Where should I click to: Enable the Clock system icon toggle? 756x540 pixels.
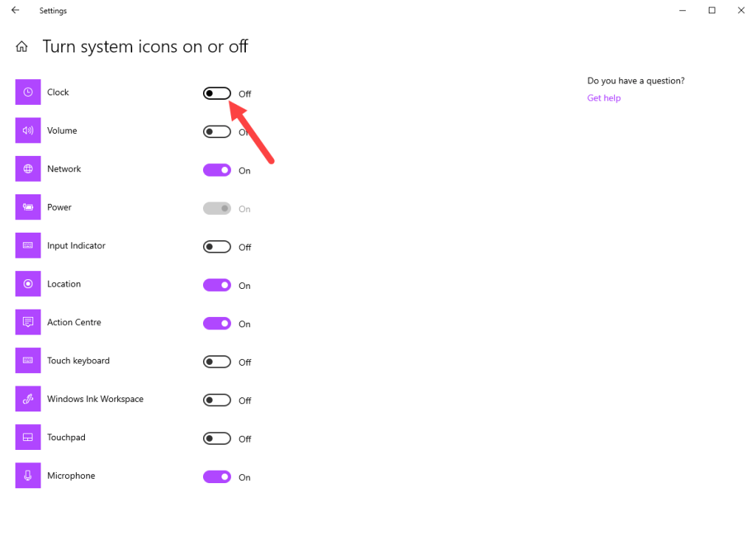click(217, 94)
